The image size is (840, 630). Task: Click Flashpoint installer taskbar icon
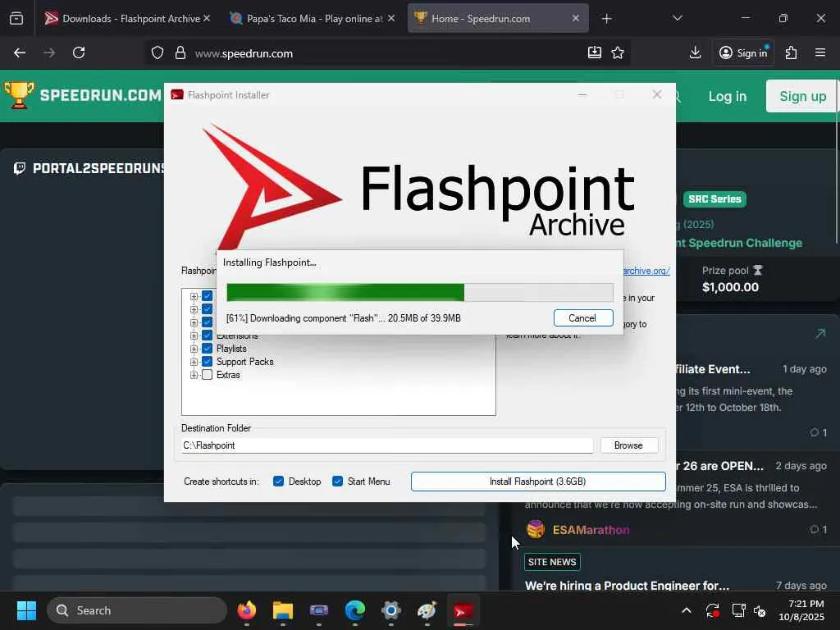point(463,610)
